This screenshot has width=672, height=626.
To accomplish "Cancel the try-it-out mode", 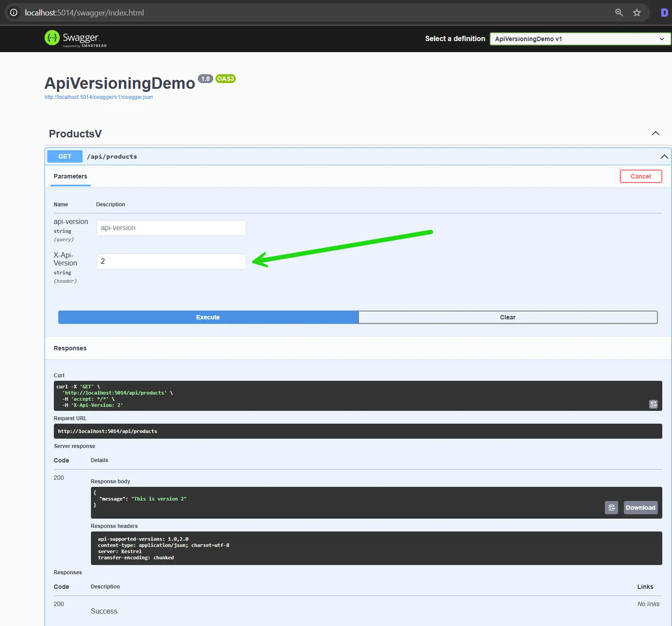I will (x=641, y=176).
